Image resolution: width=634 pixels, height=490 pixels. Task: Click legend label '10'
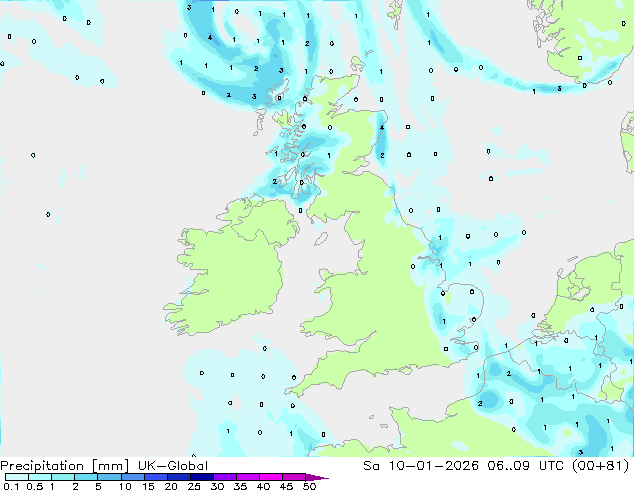(125, 486)
